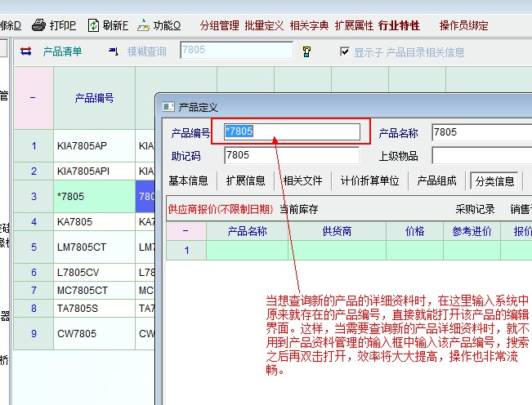
Task: Collapse the product list using minus header
Action: (33, 98)
